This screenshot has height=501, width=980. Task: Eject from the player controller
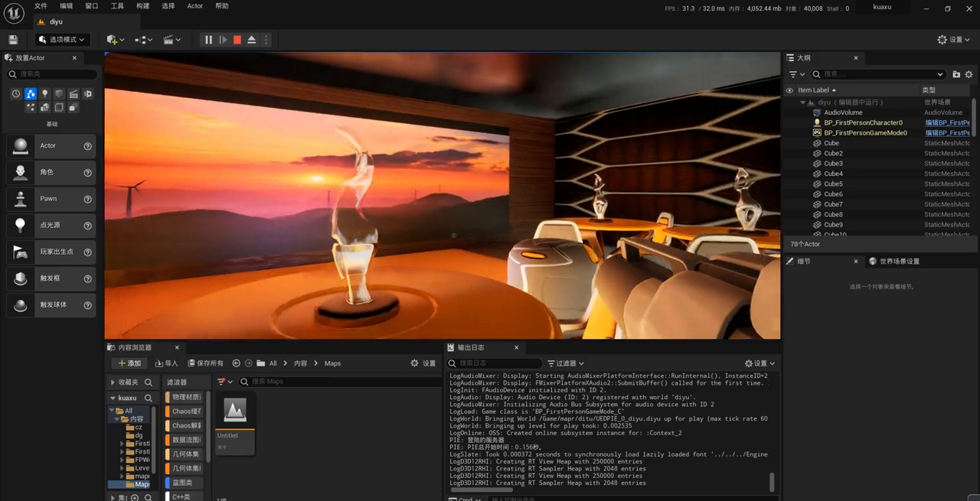(252, 40)
